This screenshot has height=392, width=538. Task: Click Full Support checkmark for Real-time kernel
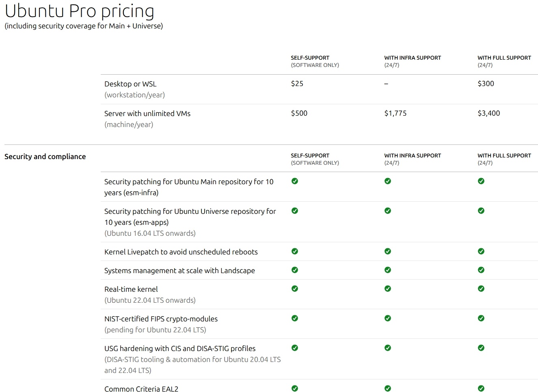tap(481, 289)
